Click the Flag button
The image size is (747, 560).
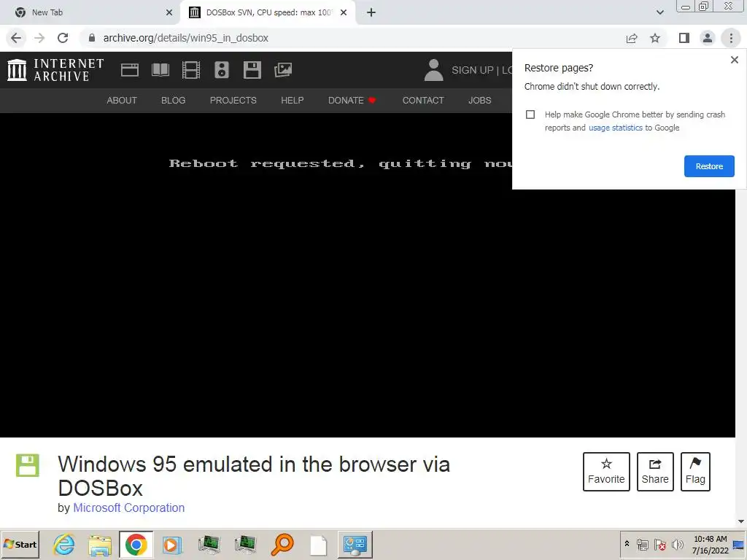(x=695, y=472)
